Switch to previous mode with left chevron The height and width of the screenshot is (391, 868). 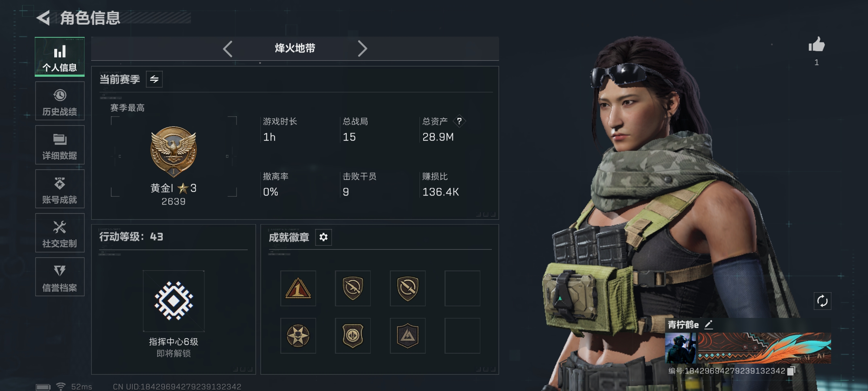227,49
